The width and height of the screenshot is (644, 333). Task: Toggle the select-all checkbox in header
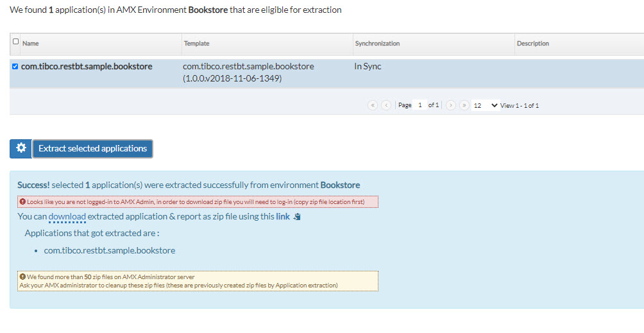point(15,42)
